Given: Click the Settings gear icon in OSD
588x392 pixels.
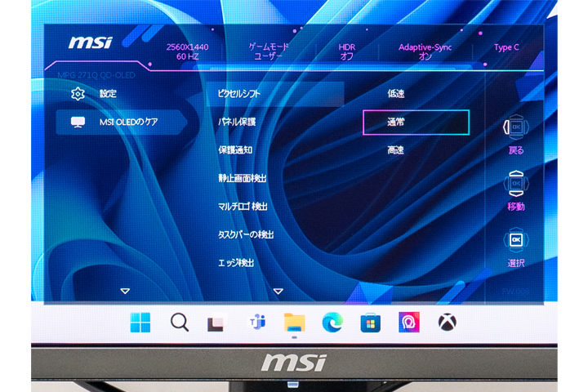Looking at the screenshot, I should pos(78,94).
